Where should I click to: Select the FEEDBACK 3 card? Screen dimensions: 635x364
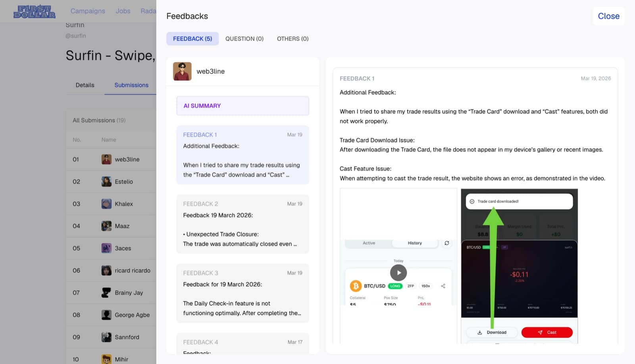[x=242, y=293]
